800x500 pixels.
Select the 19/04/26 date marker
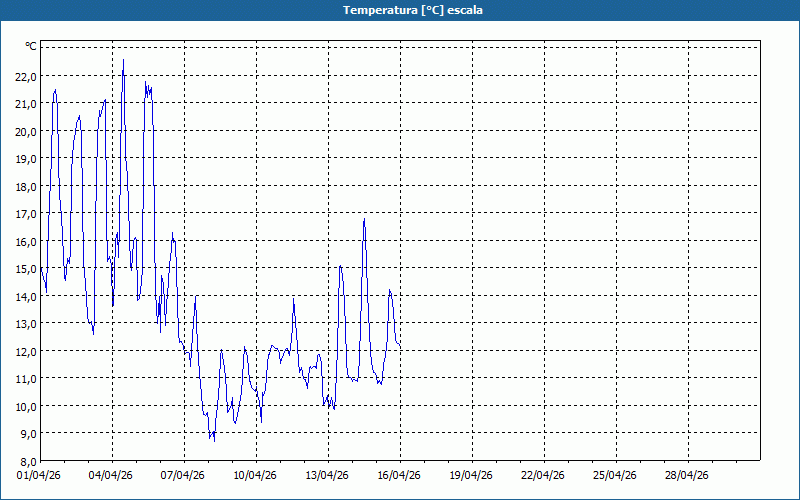pos(472,475)
